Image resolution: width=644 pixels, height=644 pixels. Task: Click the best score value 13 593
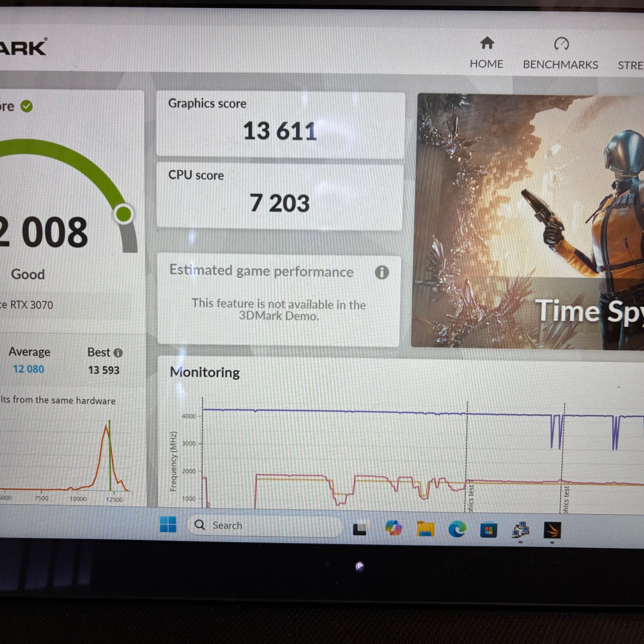coord(104,370)
